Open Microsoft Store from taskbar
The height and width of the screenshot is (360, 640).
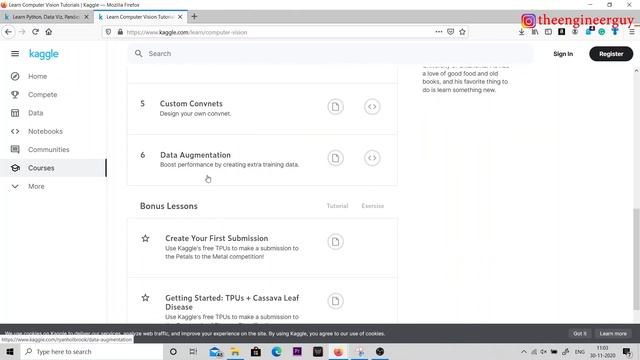[x=256, y=351]
